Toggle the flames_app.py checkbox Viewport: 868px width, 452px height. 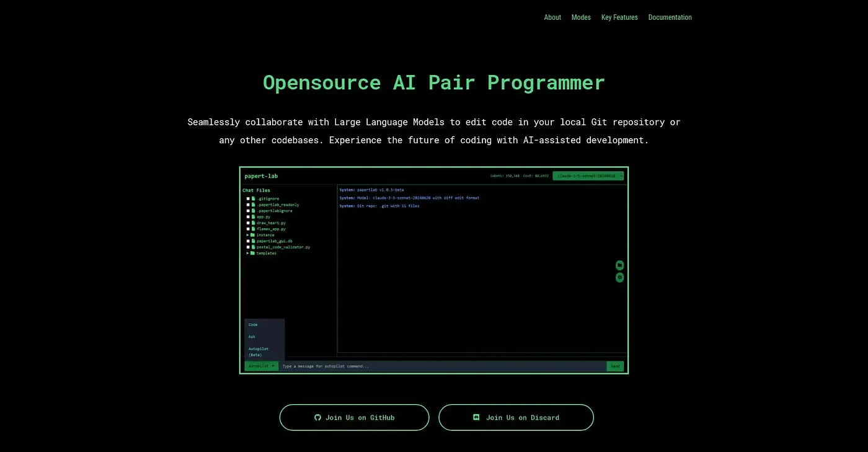click(248, 229)
